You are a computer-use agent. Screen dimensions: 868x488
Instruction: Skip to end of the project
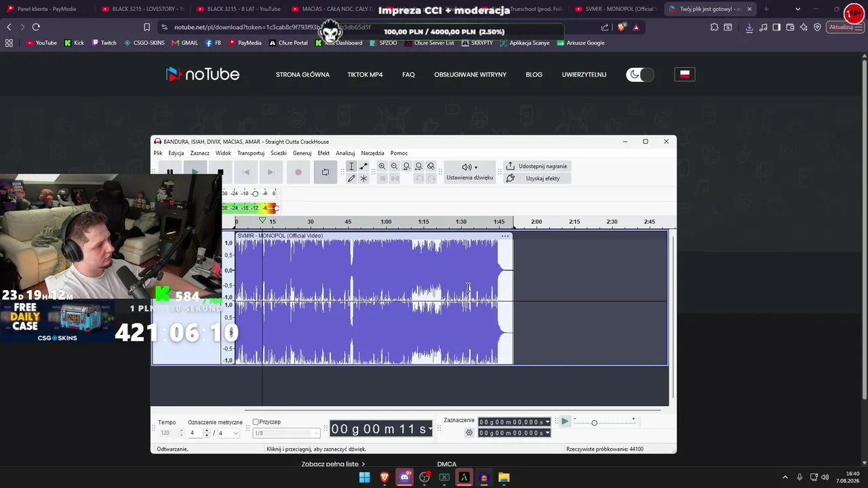click(271, 172)
